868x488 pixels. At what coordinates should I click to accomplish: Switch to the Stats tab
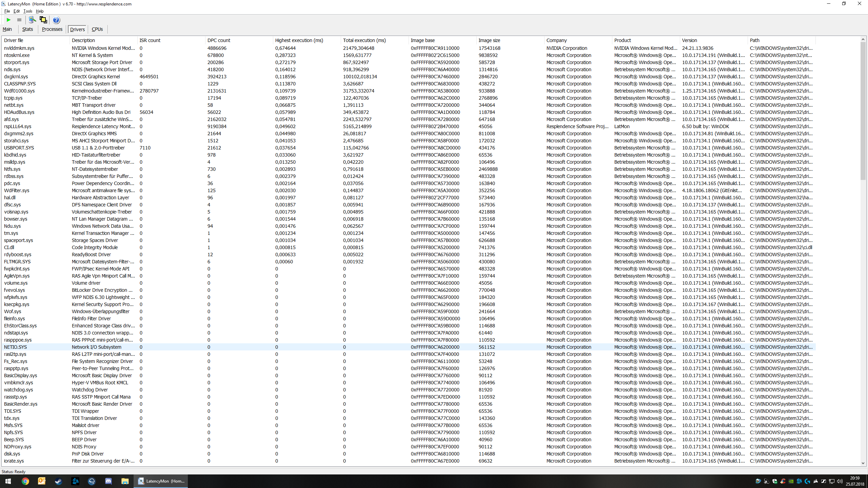coord(27,29)
